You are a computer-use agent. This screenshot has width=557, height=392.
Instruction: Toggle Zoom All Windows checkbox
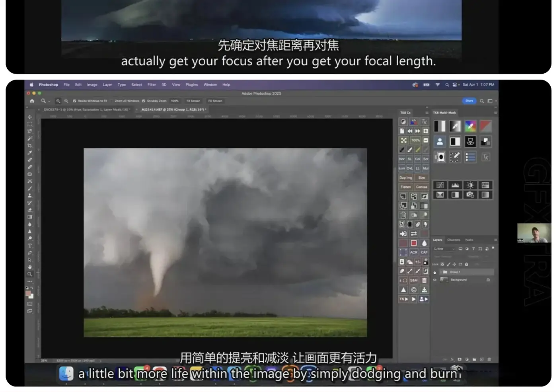[x=112, y=101]
